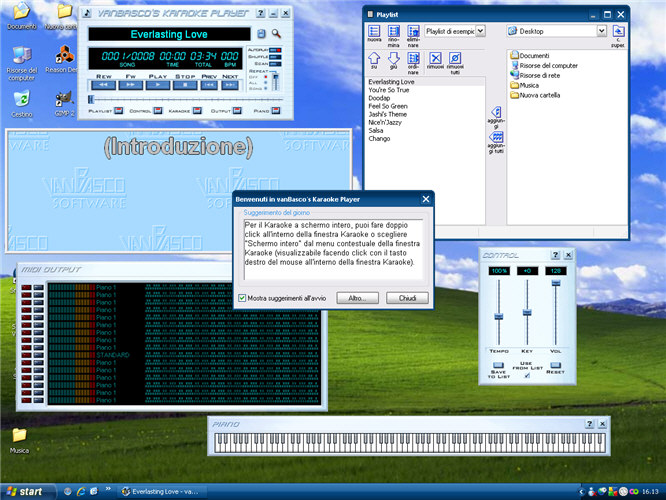Click the Key slider handle in Control
The image size is (666, 500).
point(527,313)
